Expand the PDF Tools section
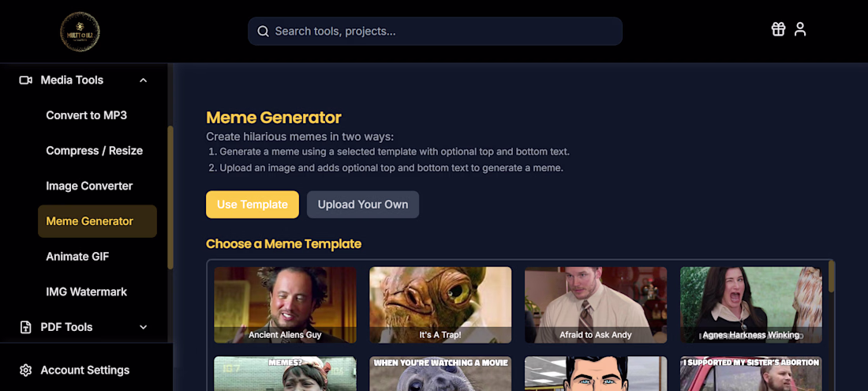The width and height of the screenshot is (868, 391). tap(144, 327)
